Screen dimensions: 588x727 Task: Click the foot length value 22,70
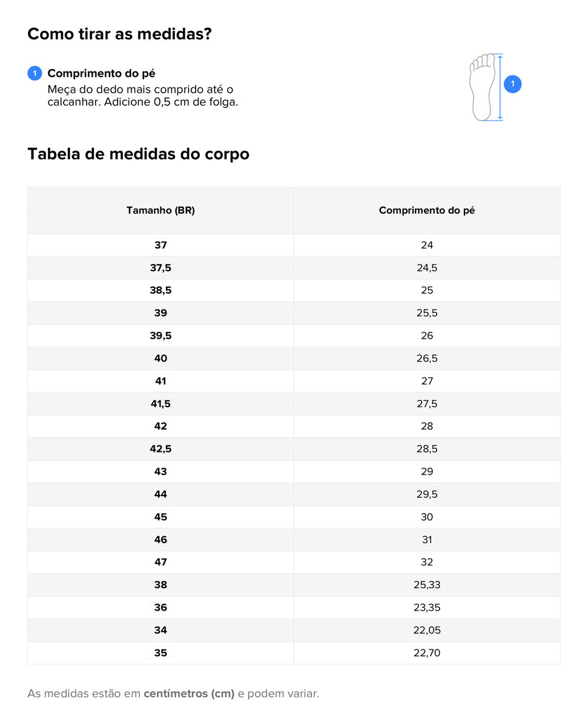pos(427,653)
